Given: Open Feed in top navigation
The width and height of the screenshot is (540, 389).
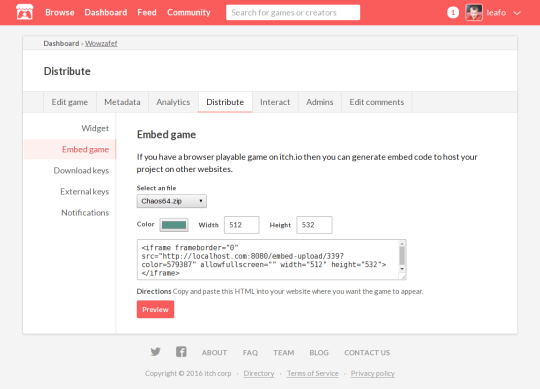Looking at the screenshot, I should [147, 12].
